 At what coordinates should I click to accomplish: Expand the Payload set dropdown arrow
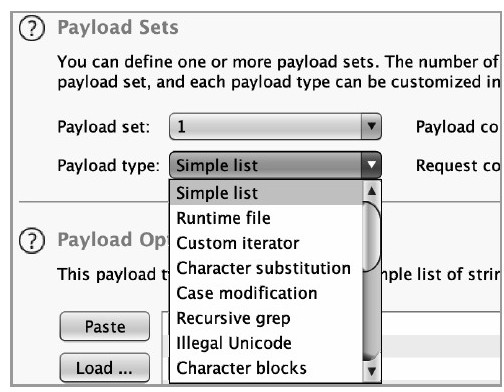371,126
